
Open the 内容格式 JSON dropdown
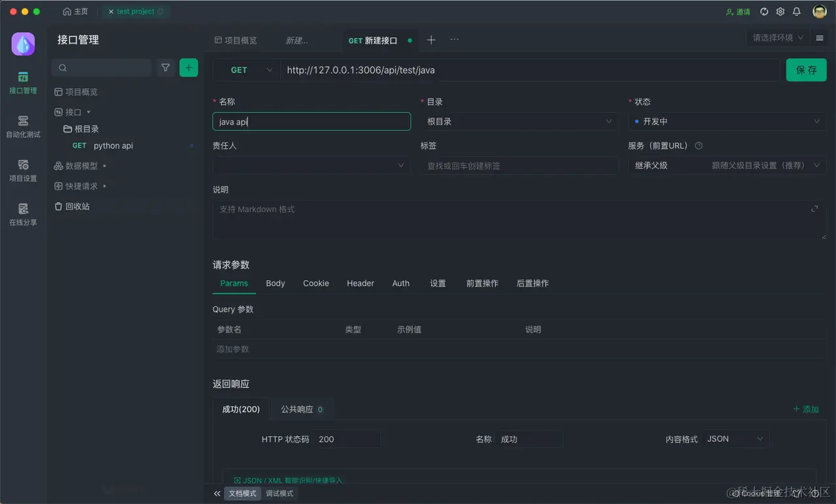click(x=735, y=439)
